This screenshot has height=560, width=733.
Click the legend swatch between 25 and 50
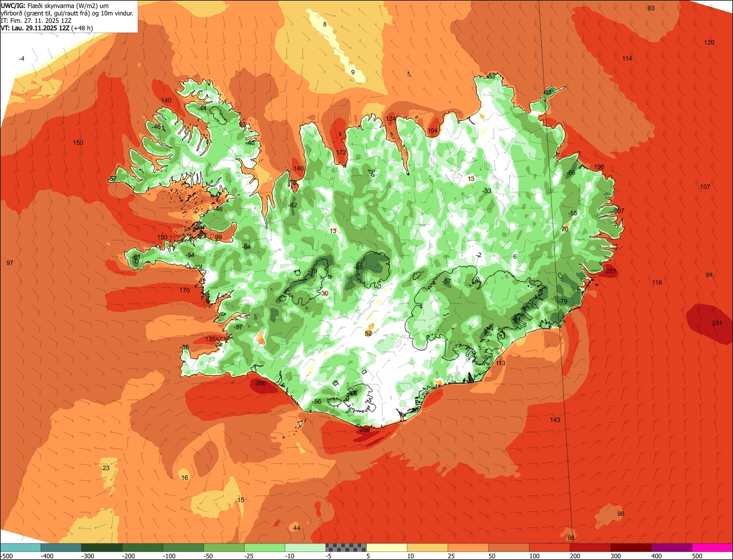468,547
